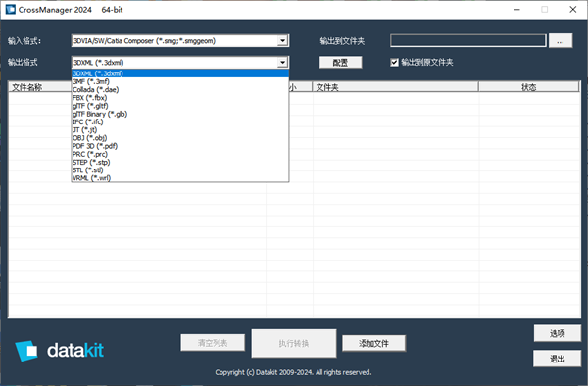Viewport: 588px width, 386px height.
Task: Close the CrossManager window
Action: 573,10
